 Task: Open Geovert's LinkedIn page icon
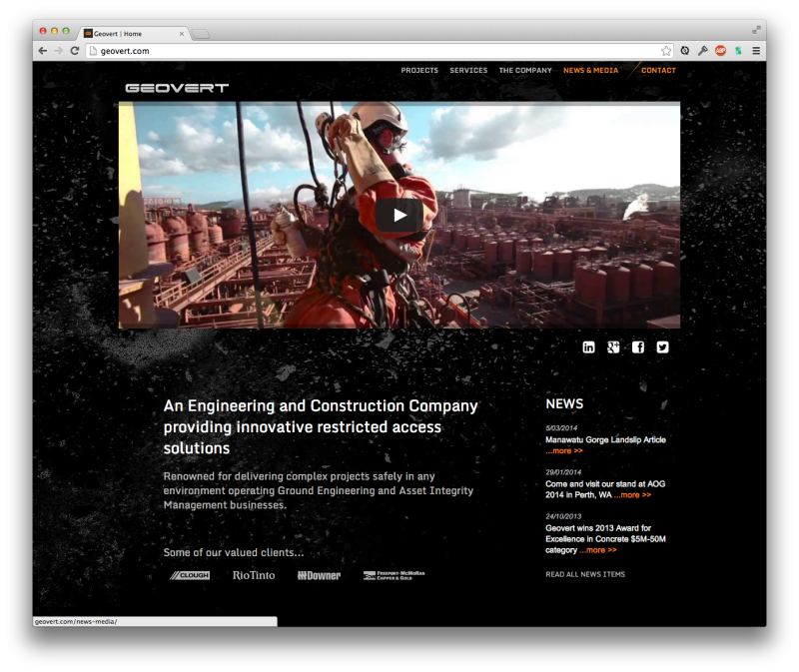tap(588, 347)
